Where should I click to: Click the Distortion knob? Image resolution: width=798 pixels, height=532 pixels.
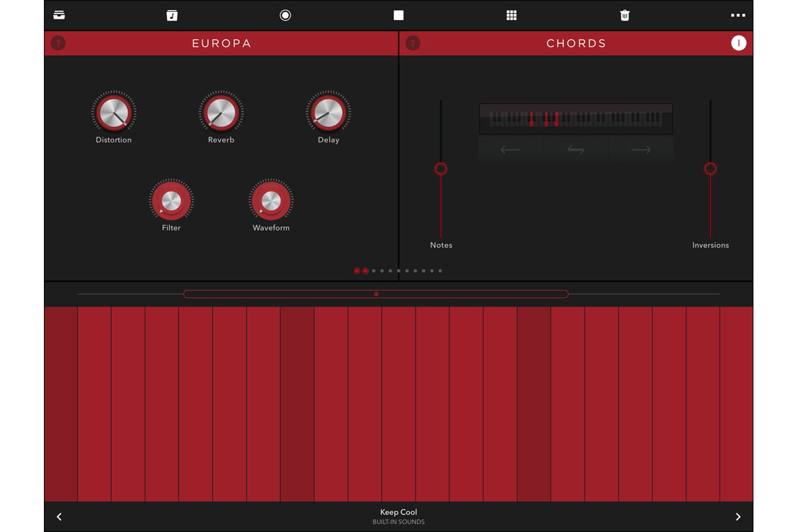point(114,112)
